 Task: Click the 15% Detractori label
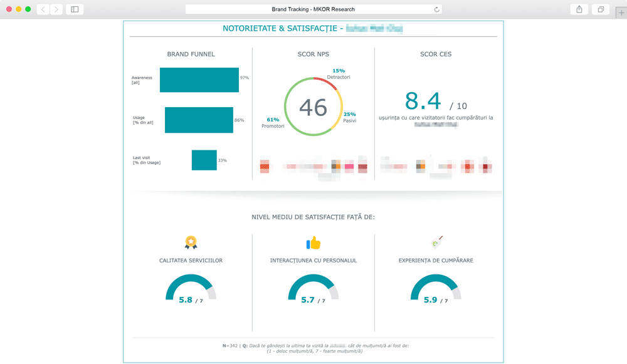tap(339, 74)
